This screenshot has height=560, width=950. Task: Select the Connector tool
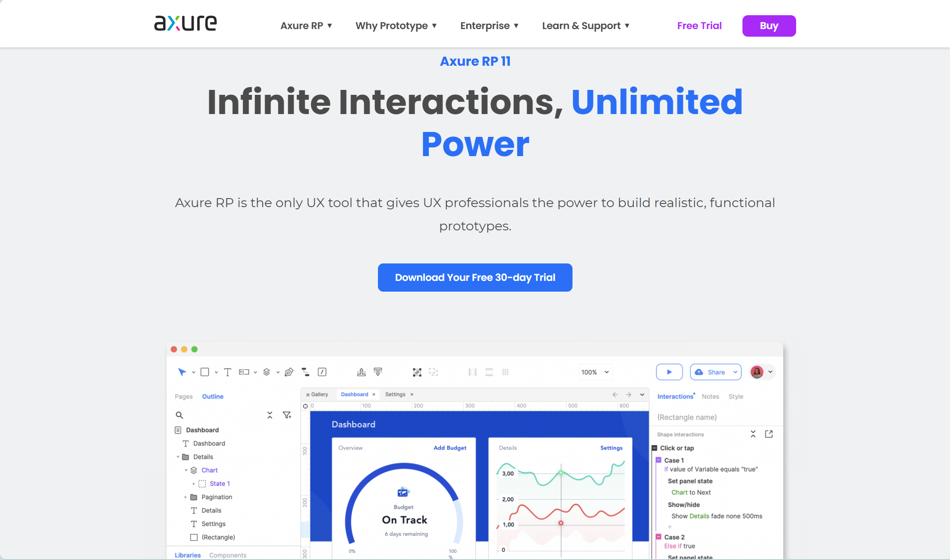click(x=305, y=372)
